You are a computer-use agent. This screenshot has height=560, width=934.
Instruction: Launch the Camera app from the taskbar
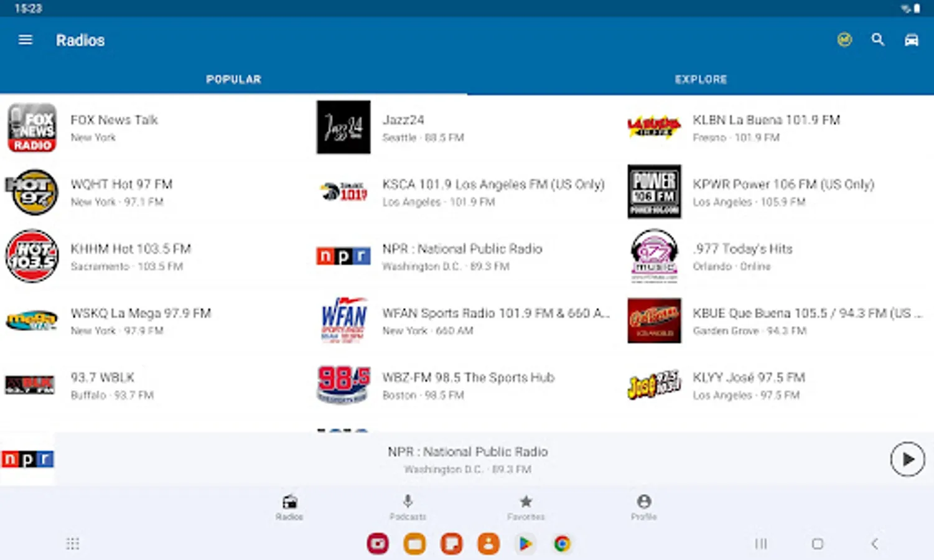378,544
